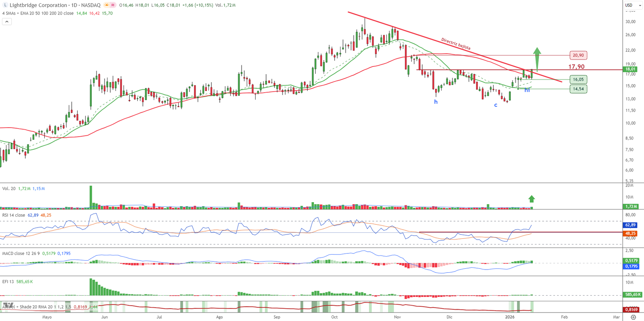This screenshot has width=644, height=321.
Task: Click the orange sun market status icon
Action: click(x=107, y=5)
